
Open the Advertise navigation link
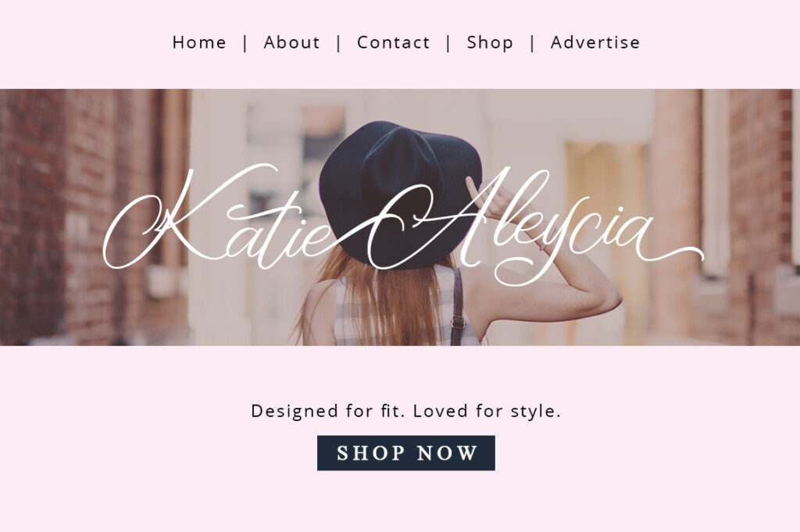[x=595, y=42]
